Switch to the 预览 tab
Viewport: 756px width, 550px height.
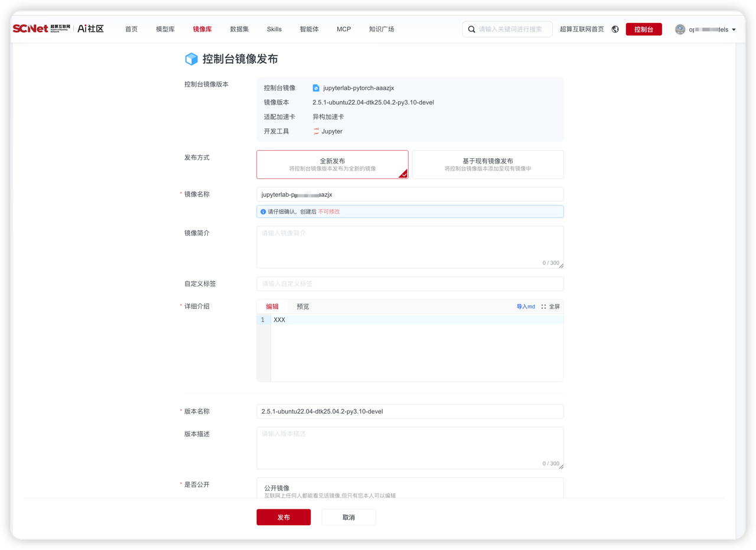[x=303, y=307]
